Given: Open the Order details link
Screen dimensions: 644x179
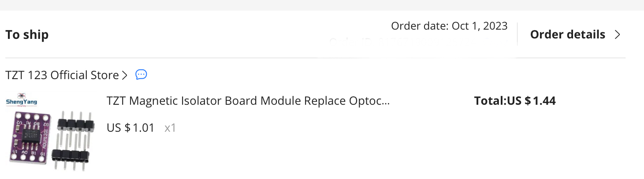Looking at the screenshot, I should [x=567, y=34].
